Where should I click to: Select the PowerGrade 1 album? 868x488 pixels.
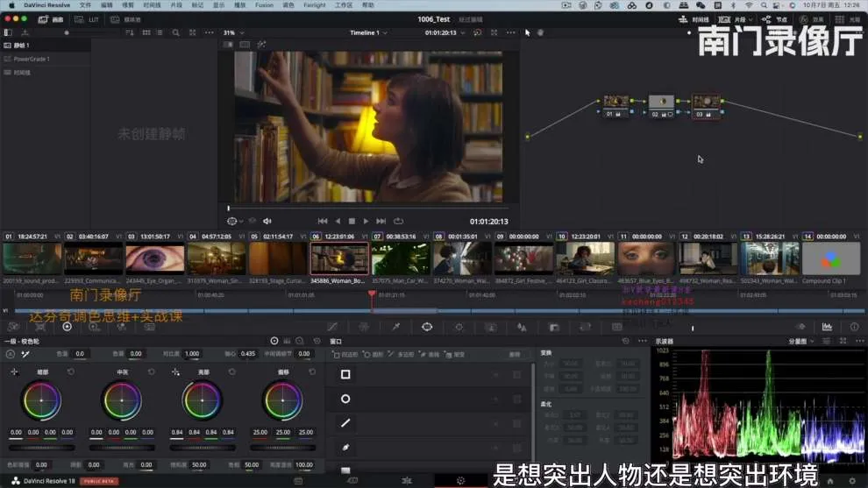point(32,59)
